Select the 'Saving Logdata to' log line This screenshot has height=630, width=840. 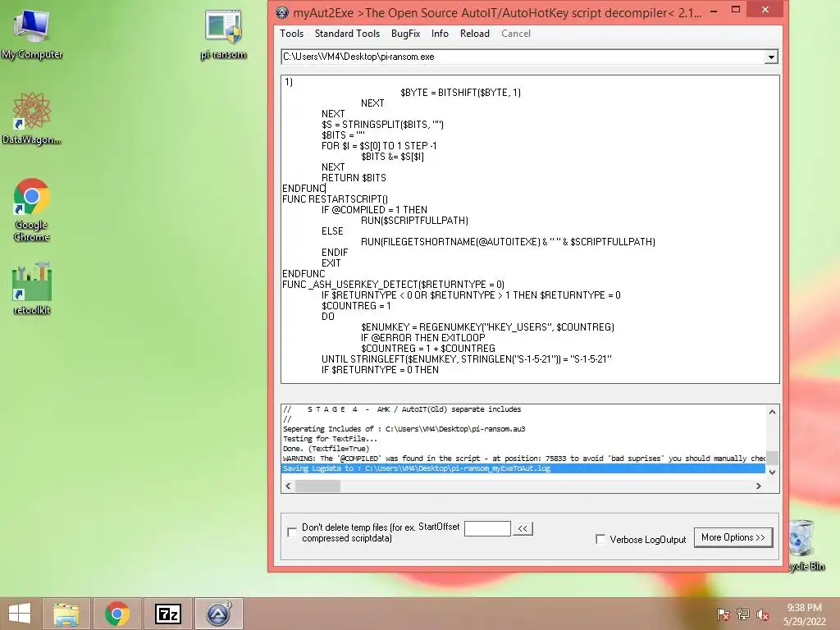click(523, 468)
